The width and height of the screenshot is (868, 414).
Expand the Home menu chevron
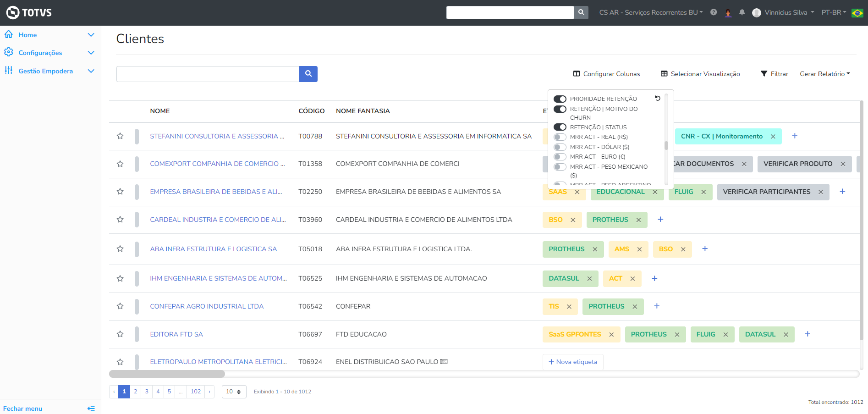pos(91,35)
